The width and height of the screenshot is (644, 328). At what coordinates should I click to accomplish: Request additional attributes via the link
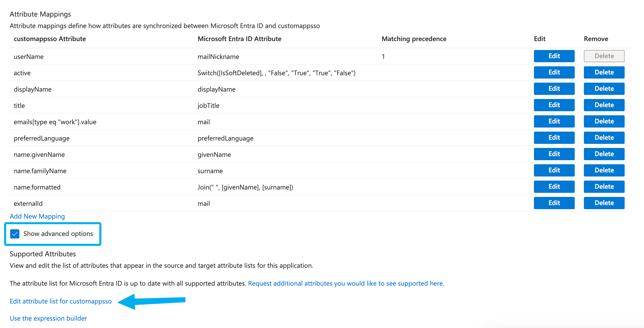tap(346, 283)
